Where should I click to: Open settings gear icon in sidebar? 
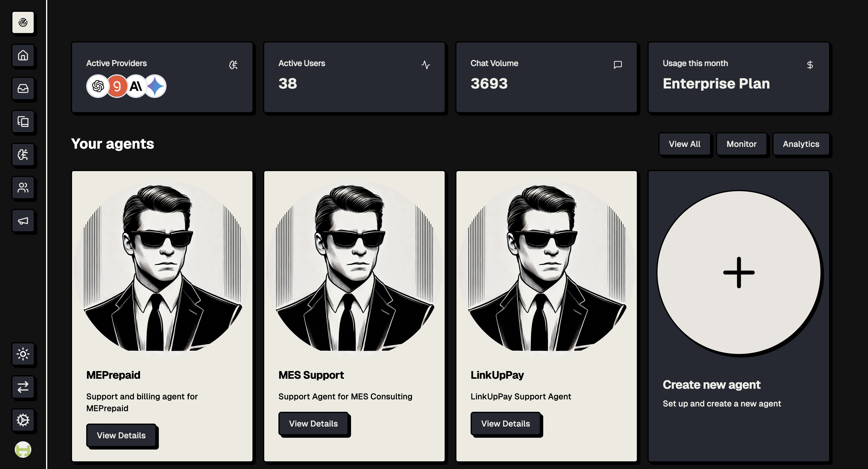coord(23,420)
